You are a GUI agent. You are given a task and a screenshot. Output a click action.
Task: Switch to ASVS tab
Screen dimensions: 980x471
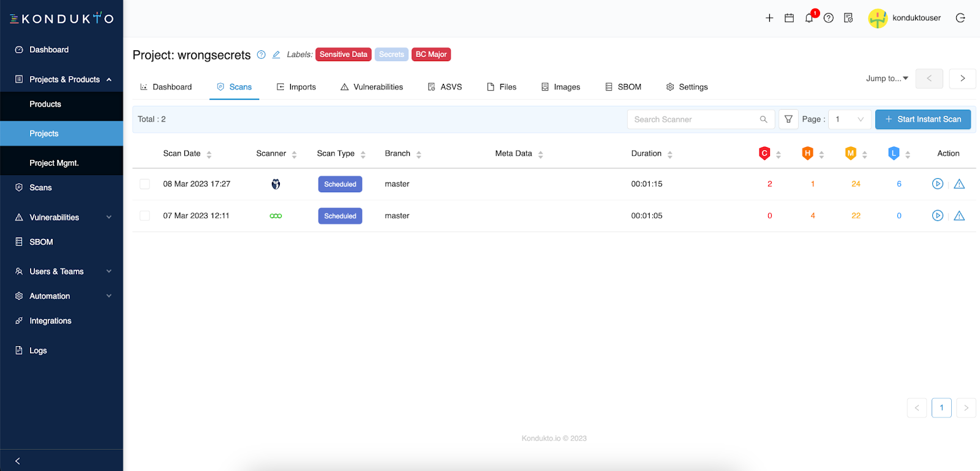point(445,87)
